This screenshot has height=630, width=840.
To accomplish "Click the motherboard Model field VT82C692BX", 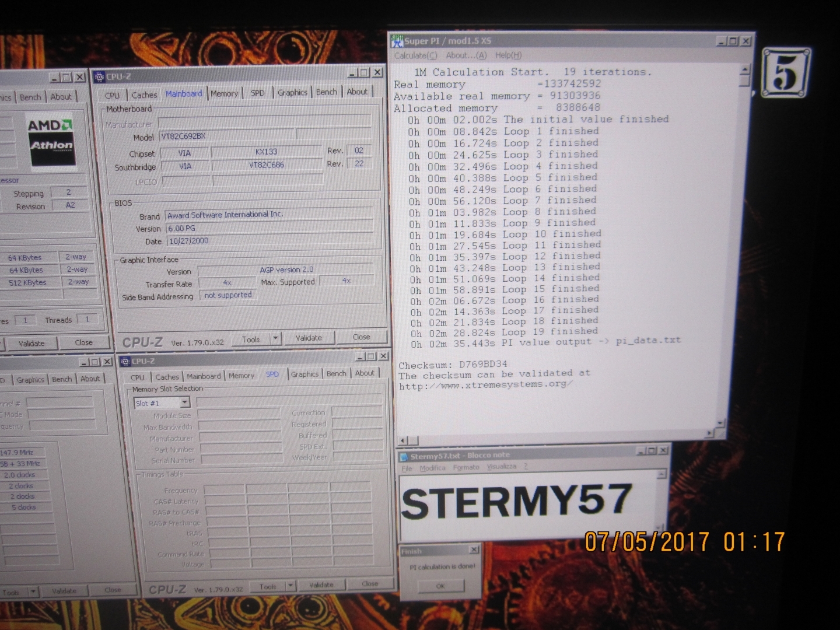I will tap(228, 136).
